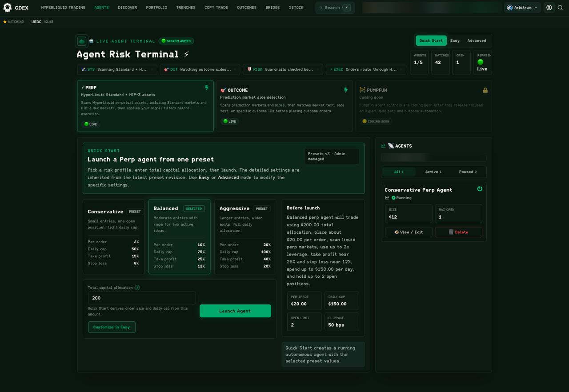This screenshot has width=569, height=392.
Task: Go to Discover page
Action: click(128, 8)
